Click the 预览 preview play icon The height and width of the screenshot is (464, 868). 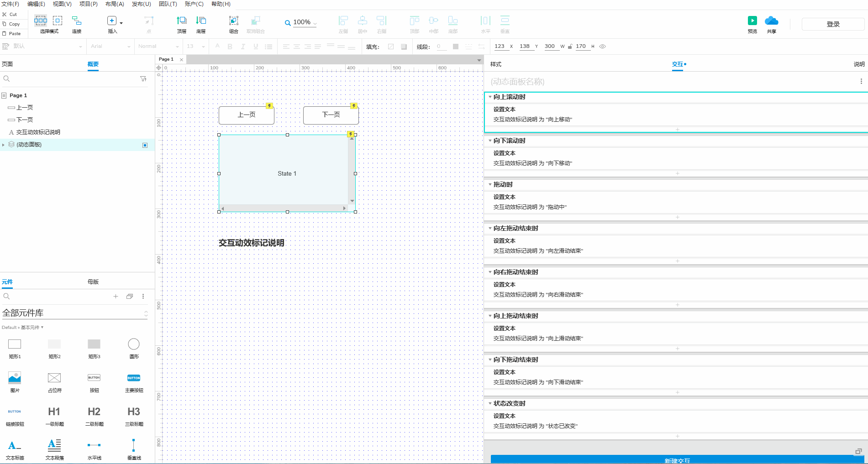pos(752,21)
